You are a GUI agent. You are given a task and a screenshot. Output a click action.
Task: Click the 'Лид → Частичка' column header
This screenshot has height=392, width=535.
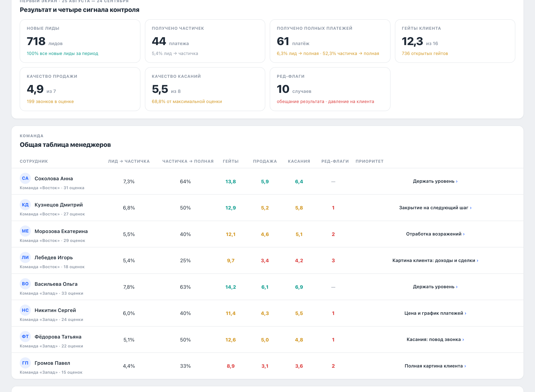129,161
